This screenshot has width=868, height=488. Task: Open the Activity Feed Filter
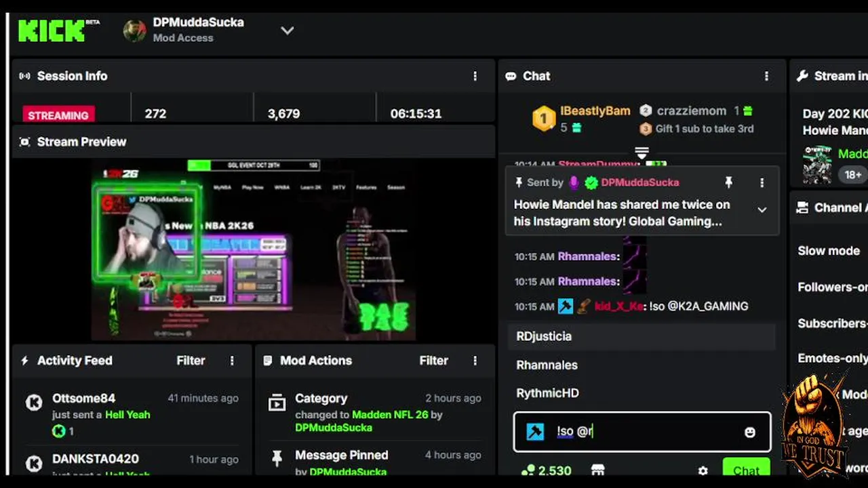[191, 361]
